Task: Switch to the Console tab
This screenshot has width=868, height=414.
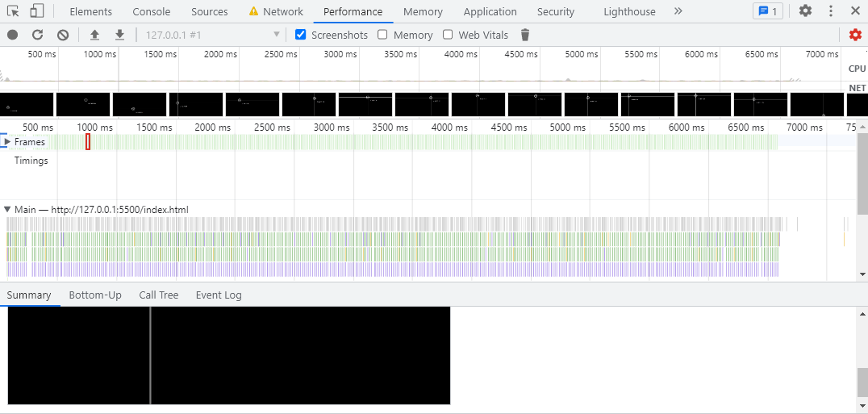Action: [152, 11]
